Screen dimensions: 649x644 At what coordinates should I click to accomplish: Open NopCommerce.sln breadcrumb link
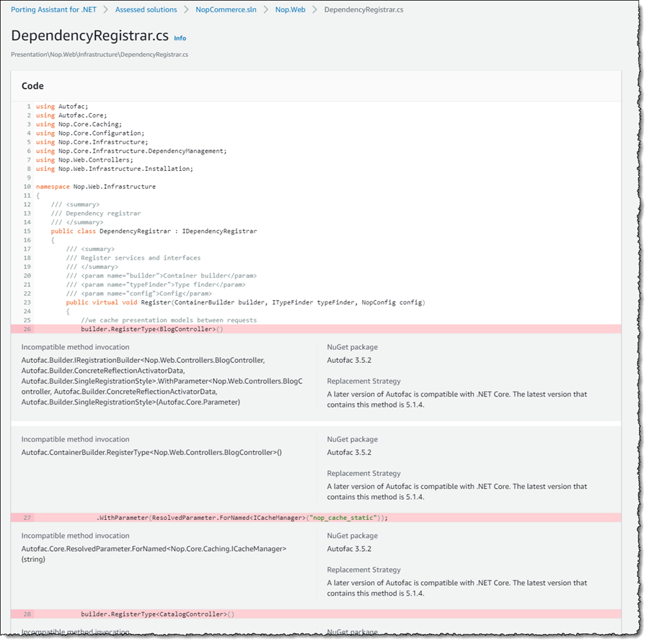tap(226, 9)
